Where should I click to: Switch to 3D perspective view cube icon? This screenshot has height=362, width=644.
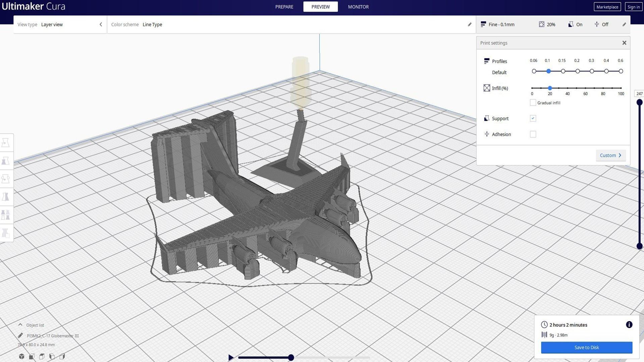click(21, 356)
